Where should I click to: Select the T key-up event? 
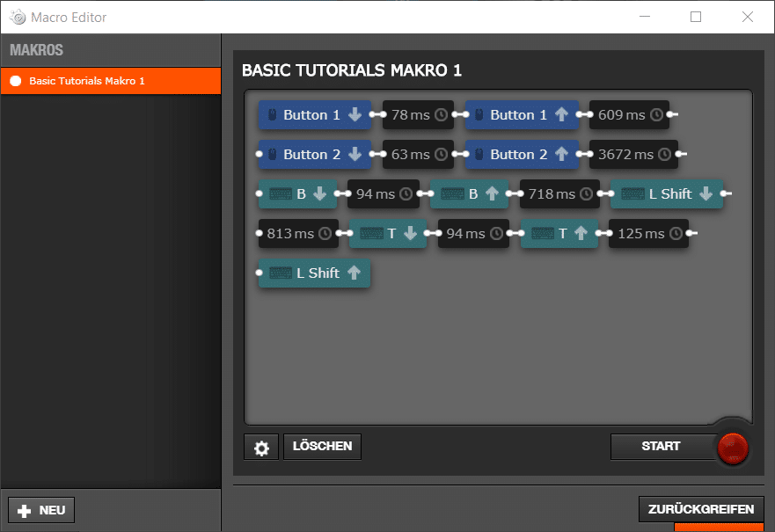(x=559, y=234)
